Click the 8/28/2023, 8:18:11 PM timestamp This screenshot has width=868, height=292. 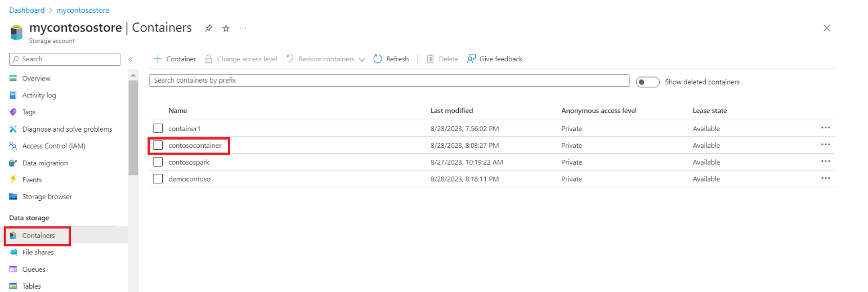pyautogui.click(x=464, y=179)
